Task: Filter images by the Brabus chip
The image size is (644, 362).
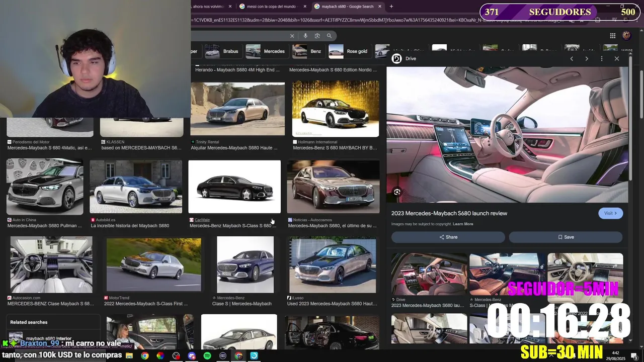Action: coord(222,51)
